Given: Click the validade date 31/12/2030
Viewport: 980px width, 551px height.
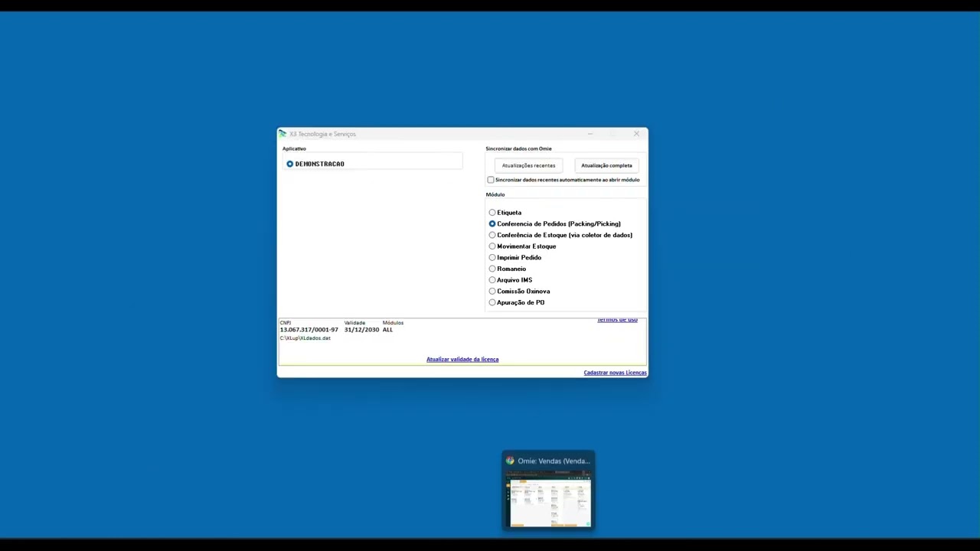Looking at the screenshot, I should (x=361, y=330).
